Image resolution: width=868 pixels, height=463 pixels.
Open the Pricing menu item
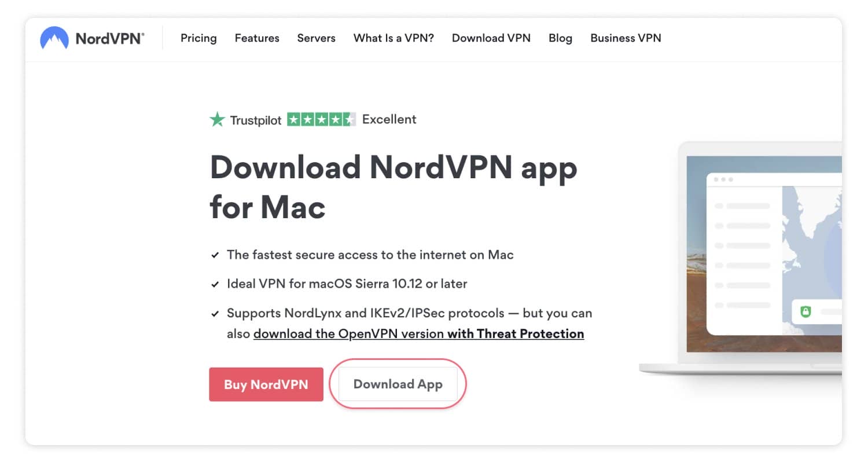tap(198, 38)
